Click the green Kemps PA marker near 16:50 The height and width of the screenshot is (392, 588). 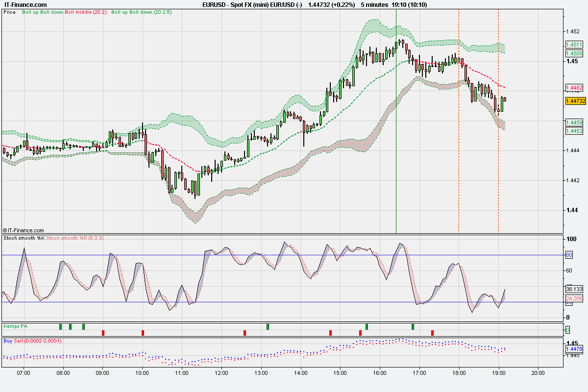coord(413,327)
